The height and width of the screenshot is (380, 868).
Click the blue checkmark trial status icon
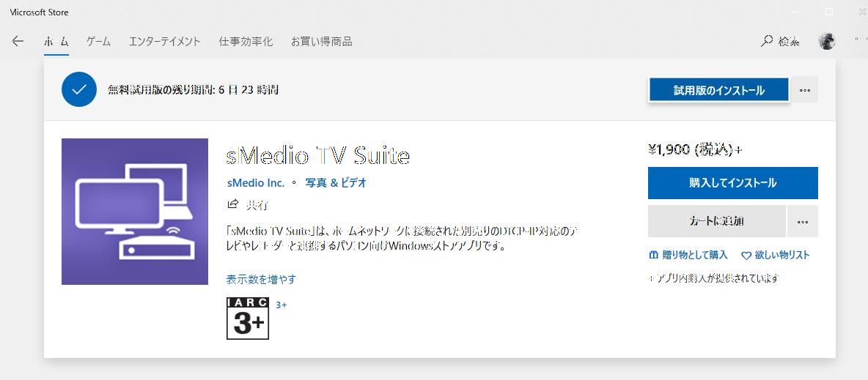click(x=79, y=90)
